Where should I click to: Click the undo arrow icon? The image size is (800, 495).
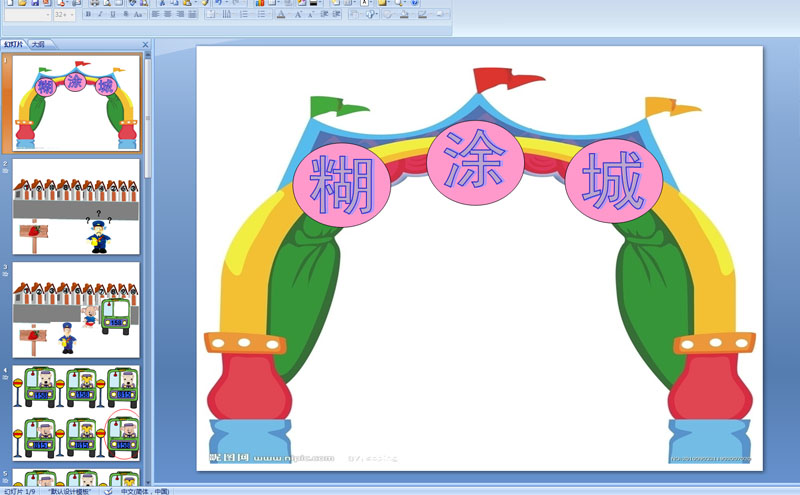pyautogui.click(x=219, y=3)
